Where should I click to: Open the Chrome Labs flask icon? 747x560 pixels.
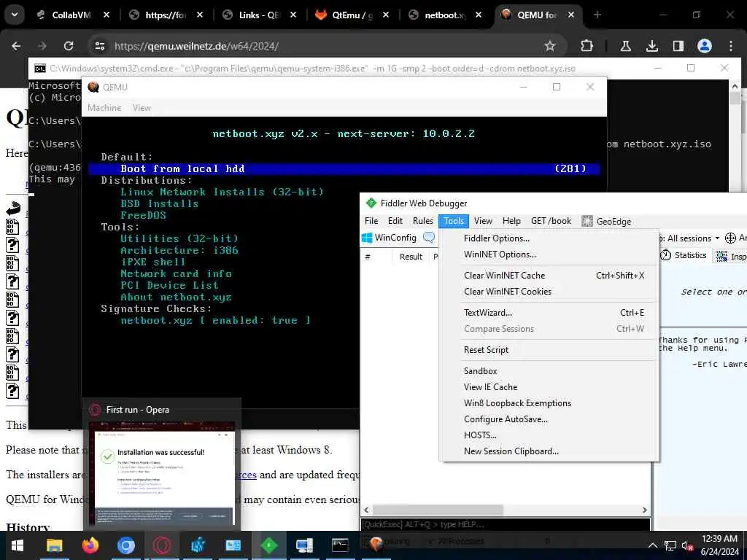coord(625,46)
